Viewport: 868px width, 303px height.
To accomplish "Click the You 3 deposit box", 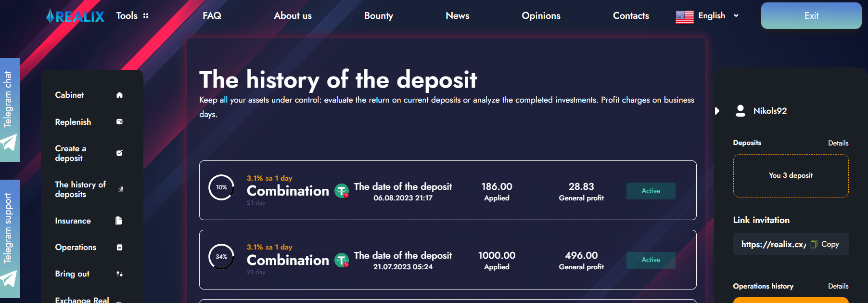I will [791, 176].
